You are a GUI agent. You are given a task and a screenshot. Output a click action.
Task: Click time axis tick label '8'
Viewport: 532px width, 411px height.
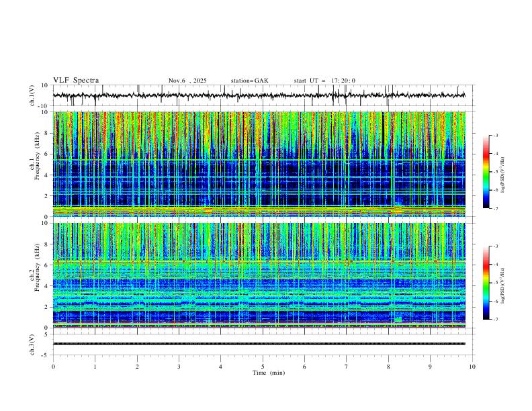click(x=388, y=367)
